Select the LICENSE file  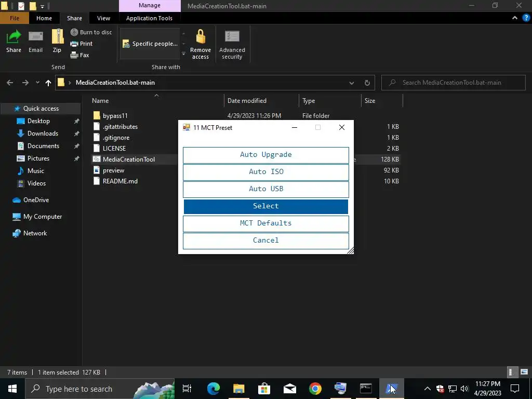click(114, 148)
